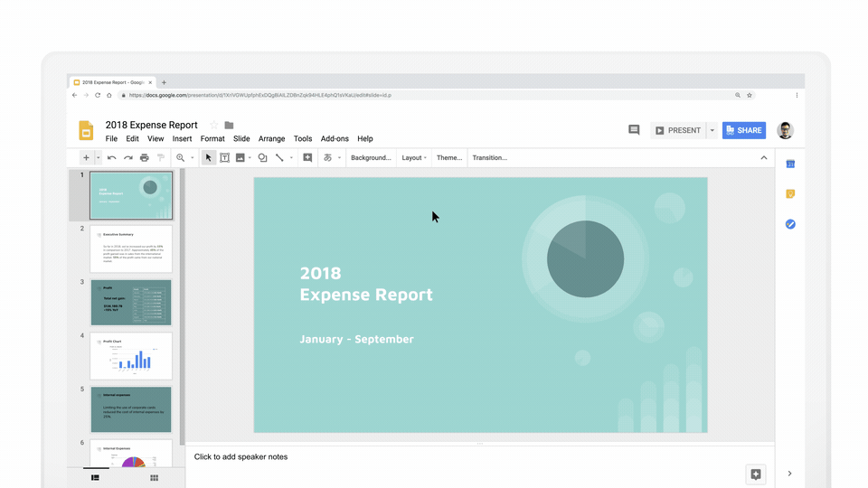Select the line tool icon
Screen dimensions: 868x488
279,157
